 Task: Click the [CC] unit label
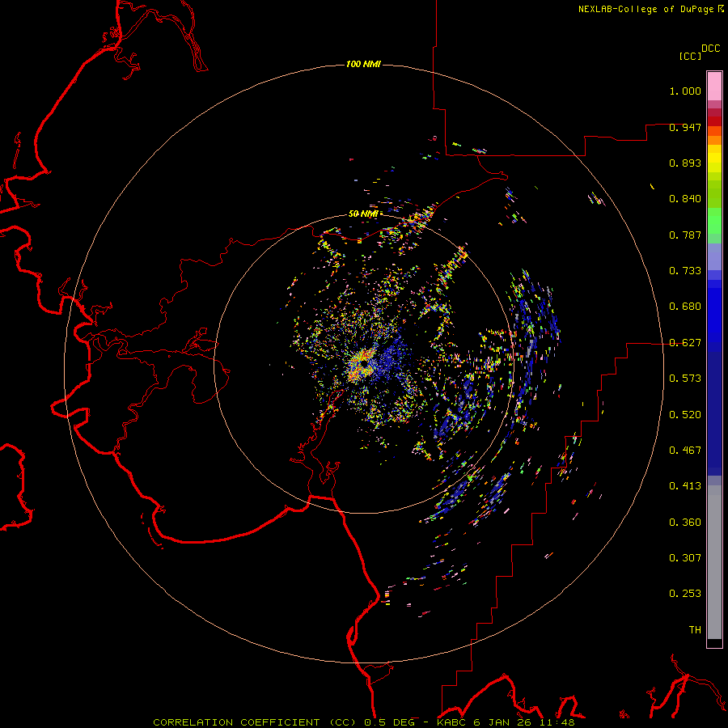click(690, 56)
